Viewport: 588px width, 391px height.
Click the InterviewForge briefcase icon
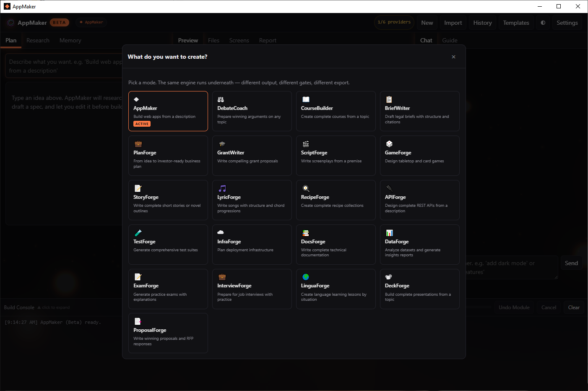click(x=222, y=277)
